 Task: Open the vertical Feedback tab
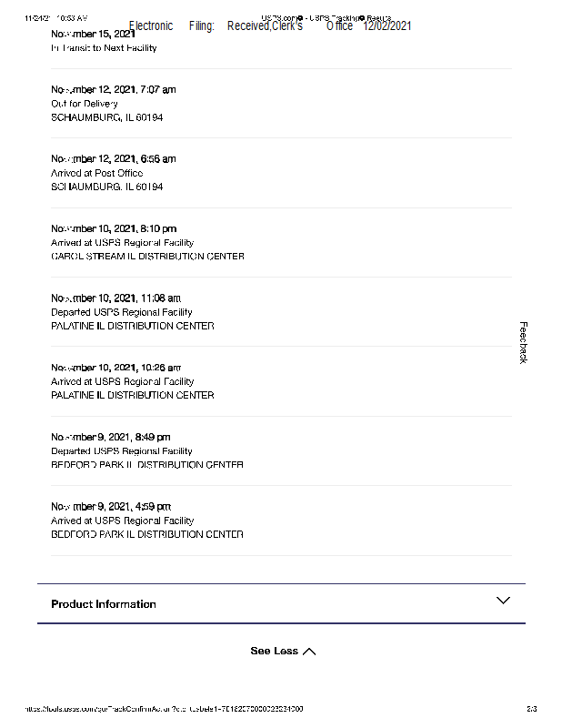[x=523, y=342]
